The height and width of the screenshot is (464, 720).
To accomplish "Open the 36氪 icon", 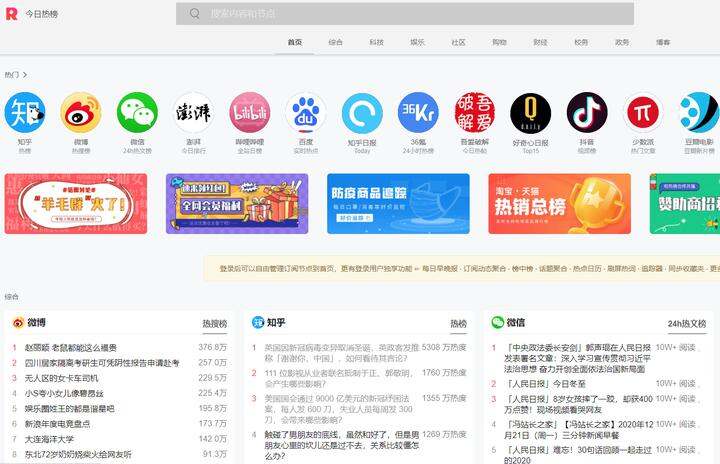I will click(x=418, y=113).
